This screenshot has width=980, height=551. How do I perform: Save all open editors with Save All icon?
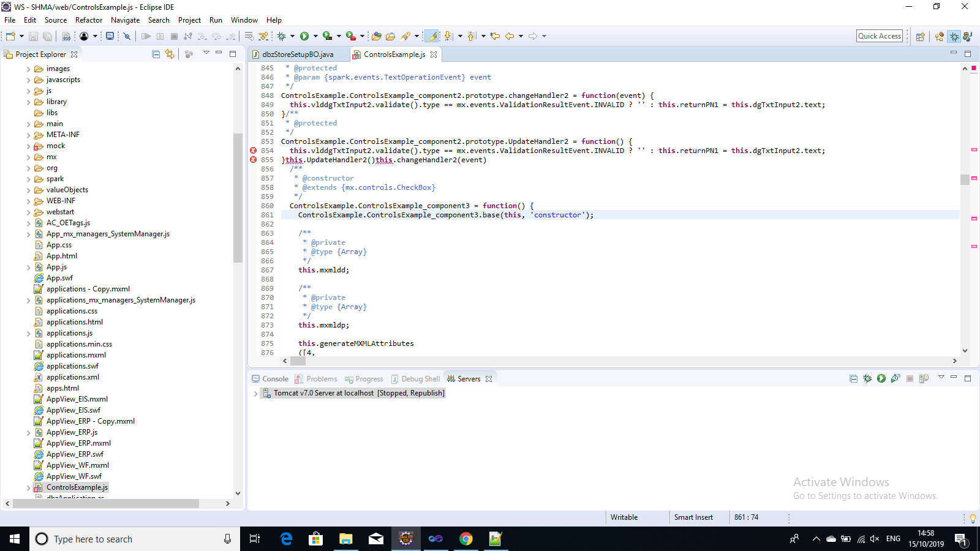pos(47,36)
